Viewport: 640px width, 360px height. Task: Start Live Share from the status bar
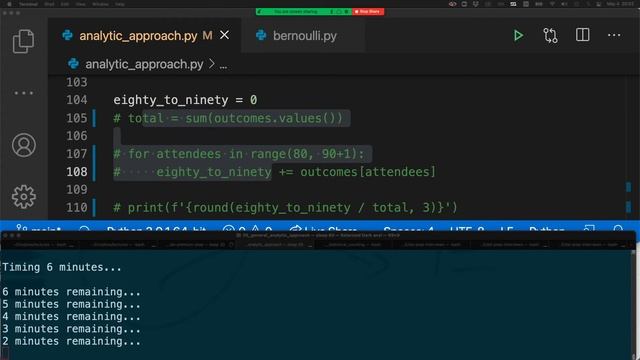click(323, 229)
